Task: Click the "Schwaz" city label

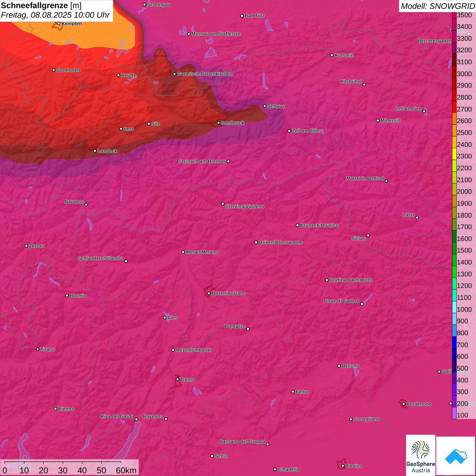Action: point(276,106)
